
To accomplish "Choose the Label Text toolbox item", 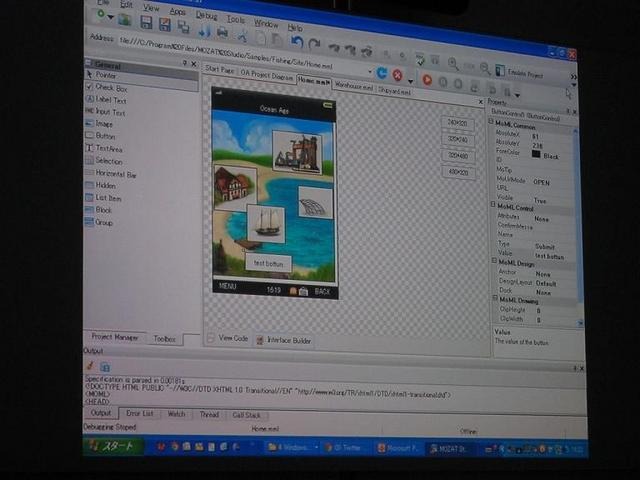I will pyautogui.click(x=110, y=100).
